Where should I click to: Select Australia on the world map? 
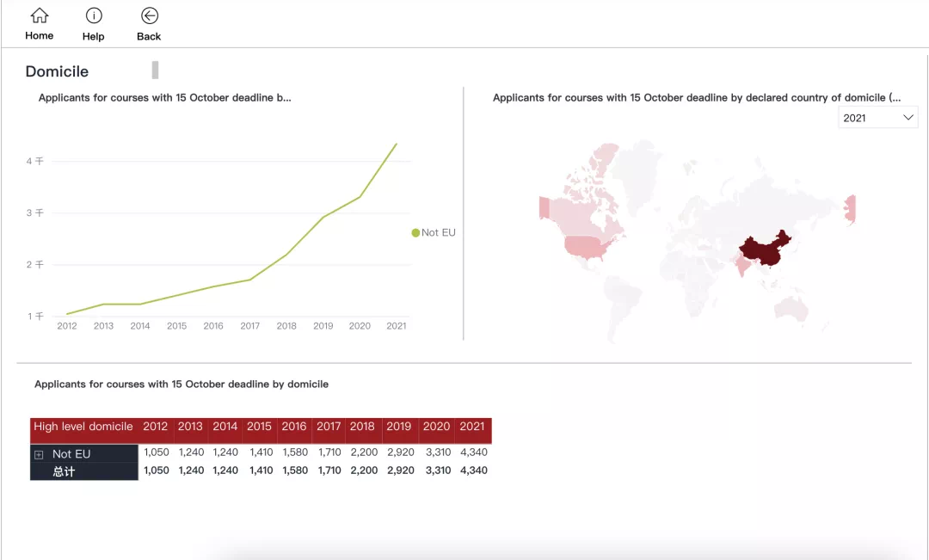tap(791, 308)
